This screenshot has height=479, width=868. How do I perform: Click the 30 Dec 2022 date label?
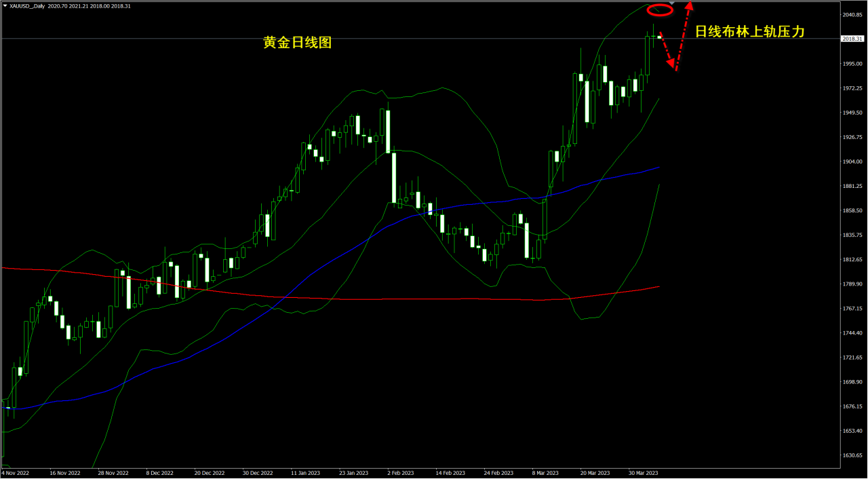(x=258, y=473)
